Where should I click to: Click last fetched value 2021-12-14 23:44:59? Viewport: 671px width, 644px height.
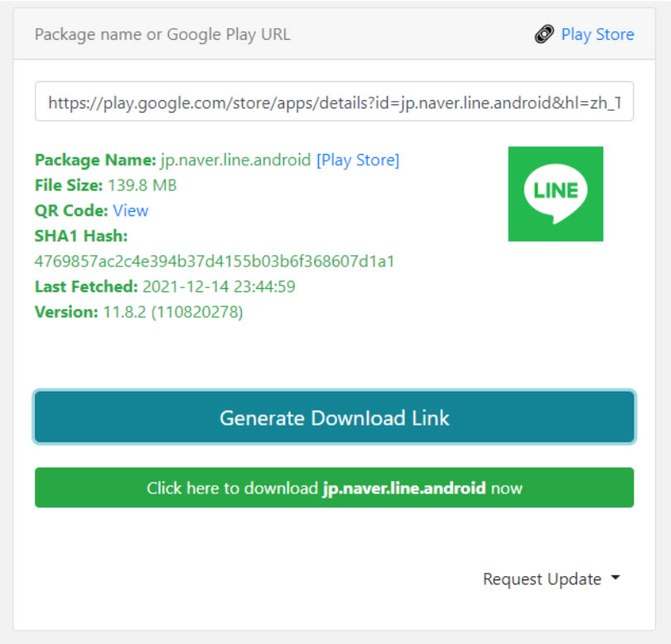219,286
